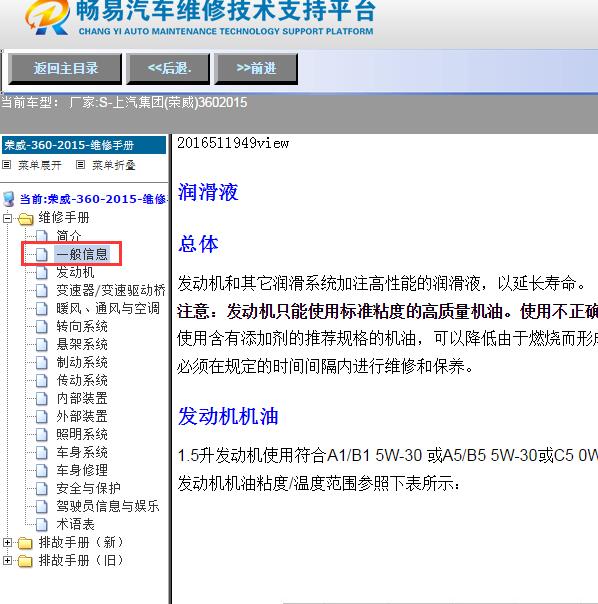
Task: Click page icon next to 术语表
Action: 42,524
